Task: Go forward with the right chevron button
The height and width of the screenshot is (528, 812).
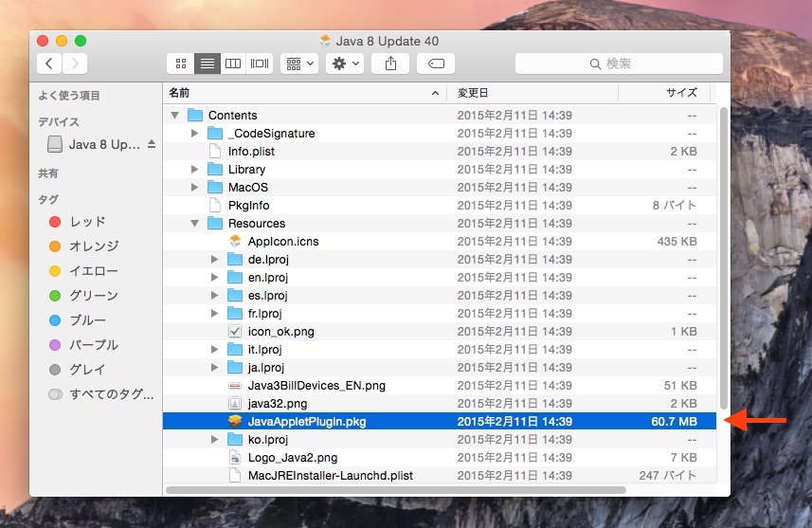Action: point(75,64)
